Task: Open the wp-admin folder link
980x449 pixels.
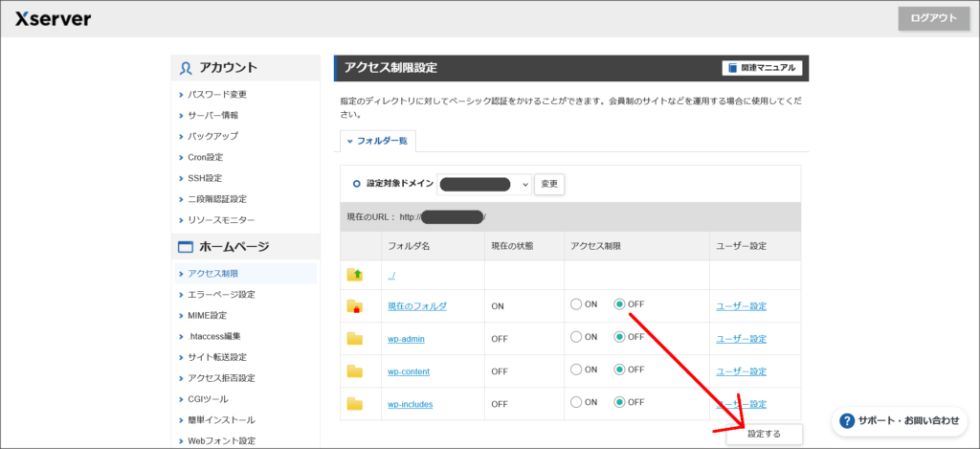Action: point(406,338)
